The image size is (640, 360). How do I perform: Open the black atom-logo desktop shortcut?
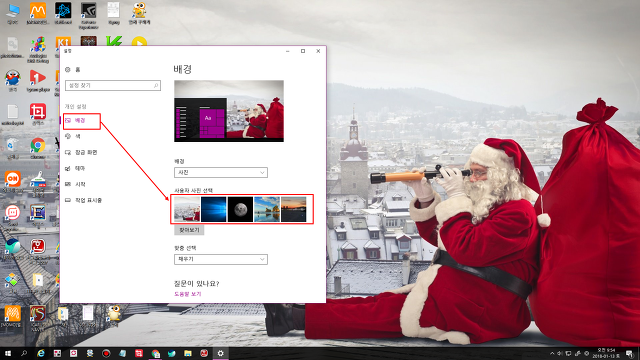tap(63, 13)
